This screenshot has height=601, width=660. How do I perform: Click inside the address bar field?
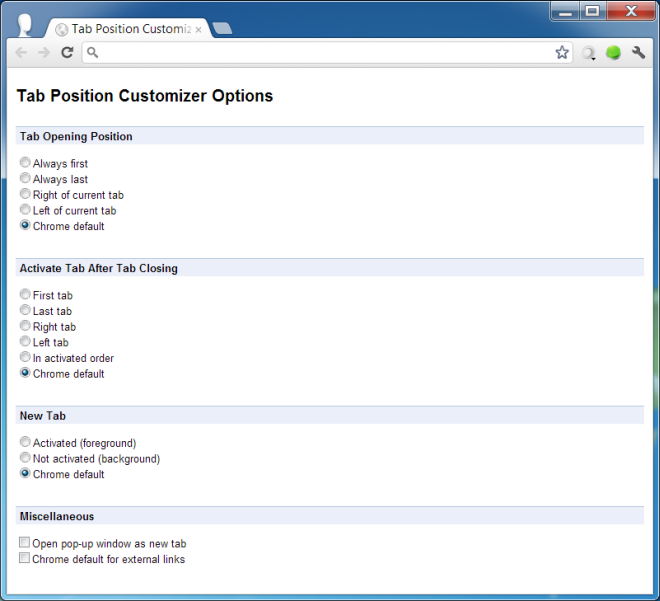click(326, 53)
